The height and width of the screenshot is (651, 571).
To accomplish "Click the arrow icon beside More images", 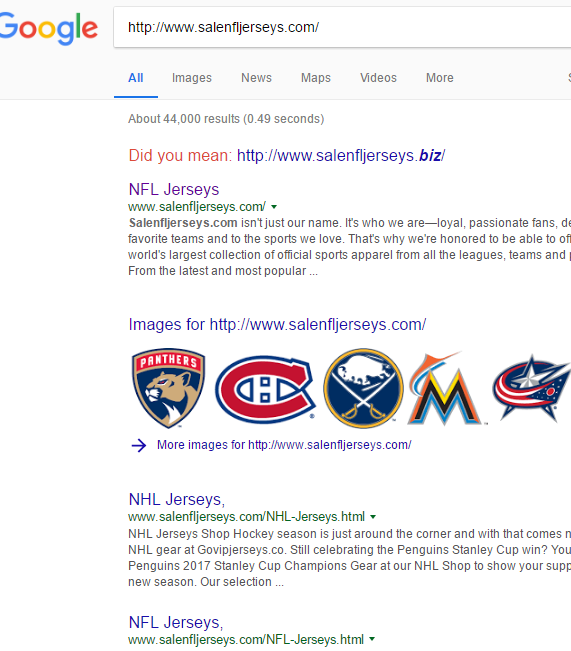I will (139, 445).
